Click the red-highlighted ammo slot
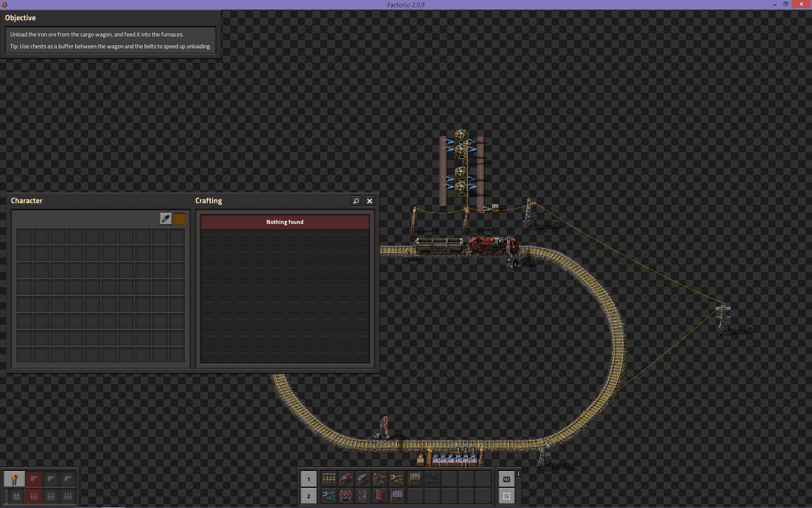The height and width of the screenshot is (508, 812). pos(34,496)
